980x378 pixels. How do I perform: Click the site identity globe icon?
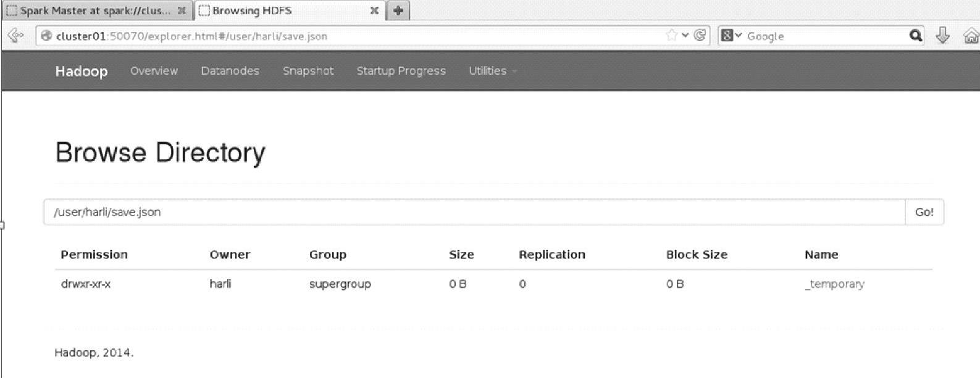(x=46, y=36)
